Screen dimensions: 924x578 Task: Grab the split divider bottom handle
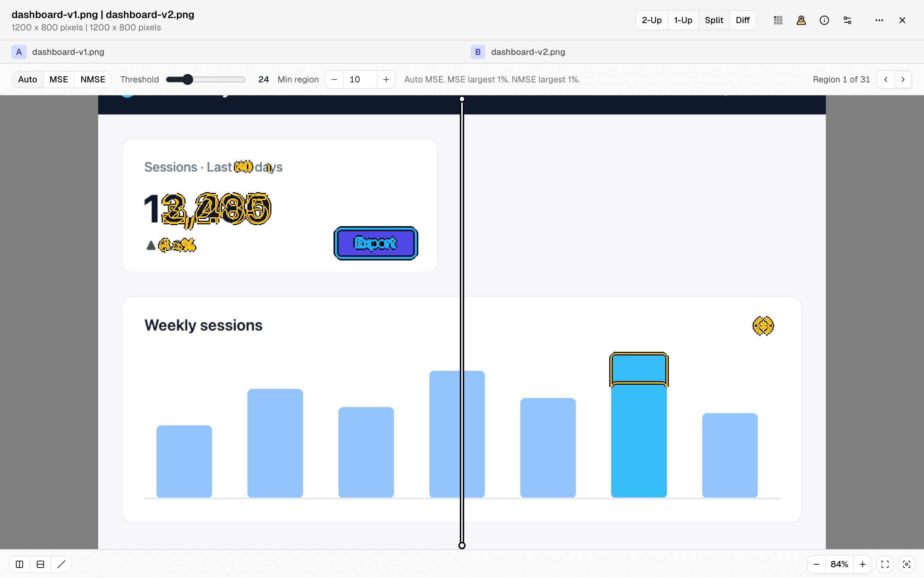click(x=462, y=545)
